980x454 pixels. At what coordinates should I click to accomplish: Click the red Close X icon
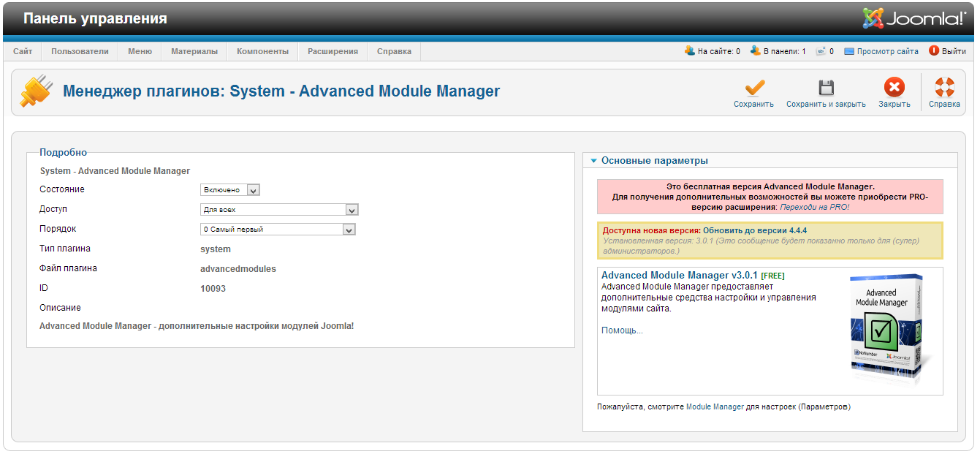point(894,88)
